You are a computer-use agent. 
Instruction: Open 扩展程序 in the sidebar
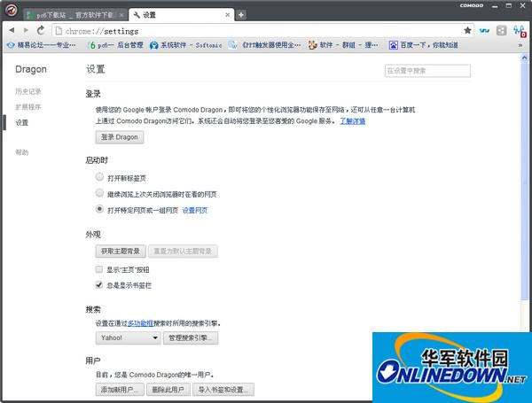[x=28, y=107]
